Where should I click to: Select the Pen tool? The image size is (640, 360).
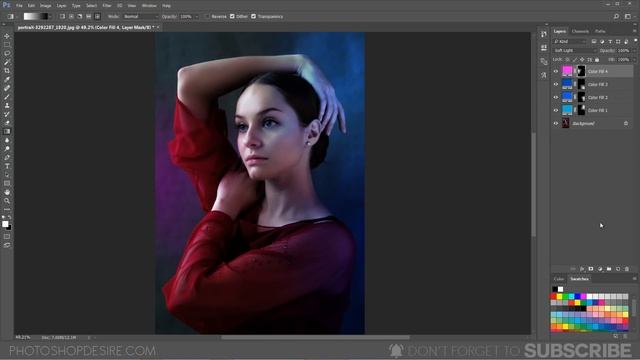(x=7, y=158)
